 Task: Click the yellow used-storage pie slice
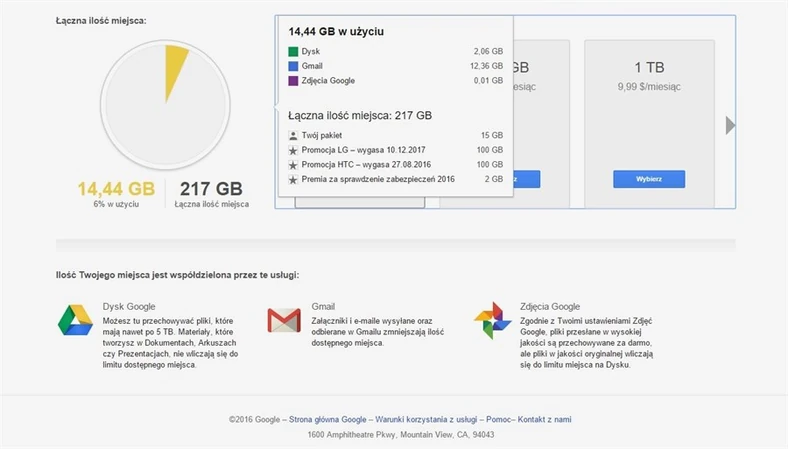click(x=175, y=68)
